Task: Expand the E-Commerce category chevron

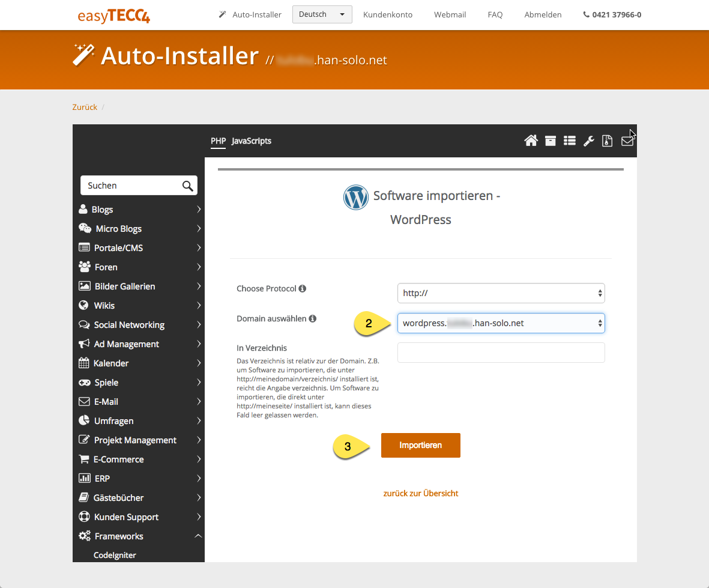Action: [x=199, y=459]
